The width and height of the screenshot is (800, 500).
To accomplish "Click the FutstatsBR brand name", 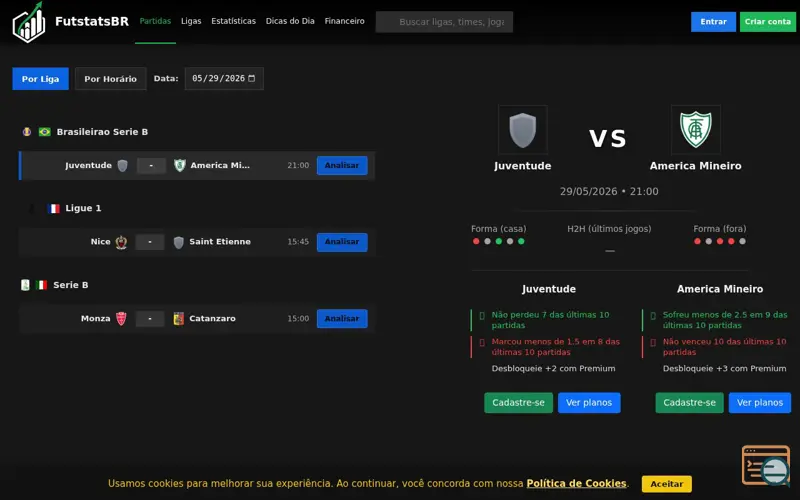I will [92, 21].
